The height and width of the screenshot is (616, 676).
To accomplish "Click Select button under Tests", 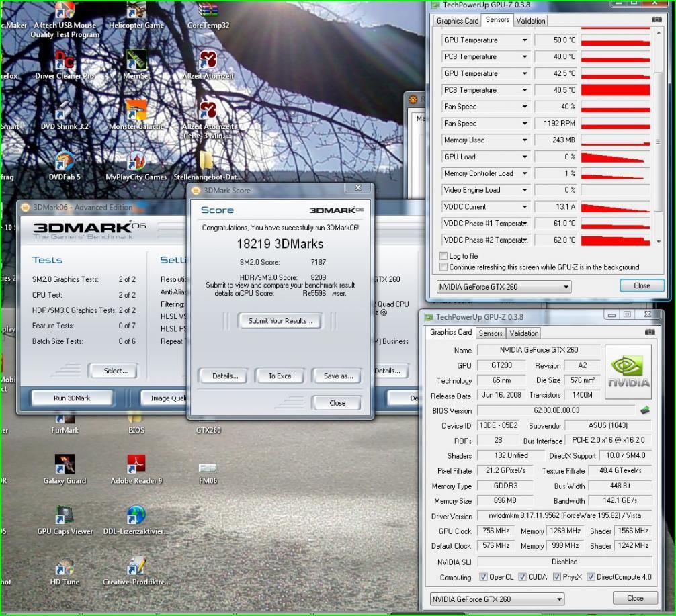I will (115, 371).
